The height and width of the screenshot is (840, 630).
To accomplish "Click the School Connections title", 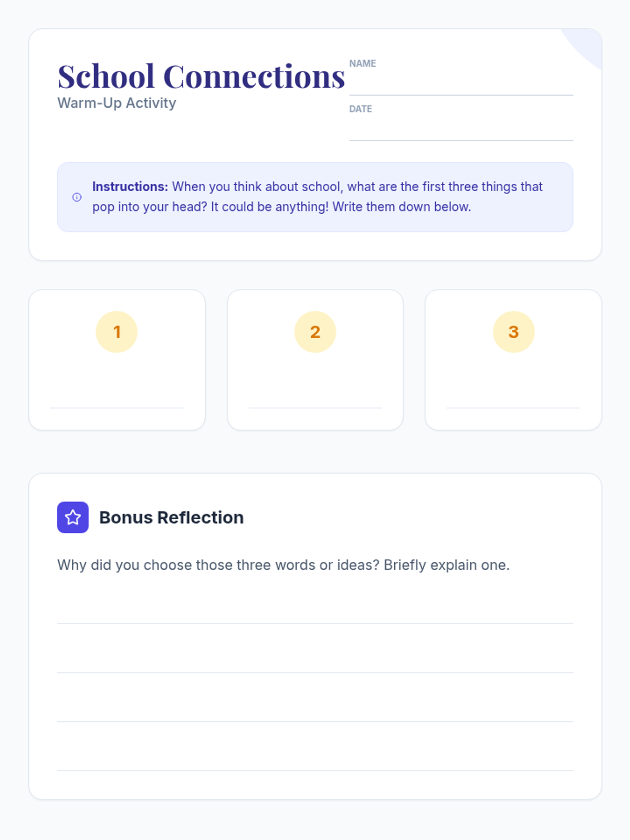I will (x=201, y=77).
